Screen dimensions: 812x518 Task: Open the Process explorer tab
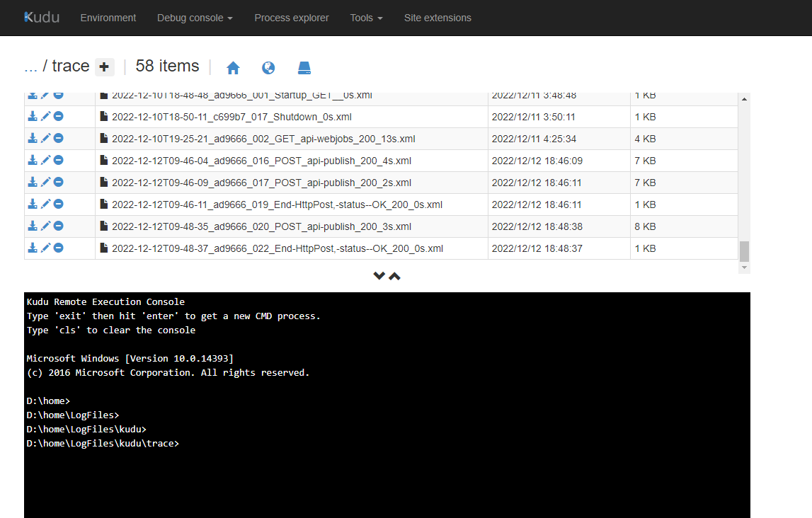pyautogui.click(x=292, y=18)
